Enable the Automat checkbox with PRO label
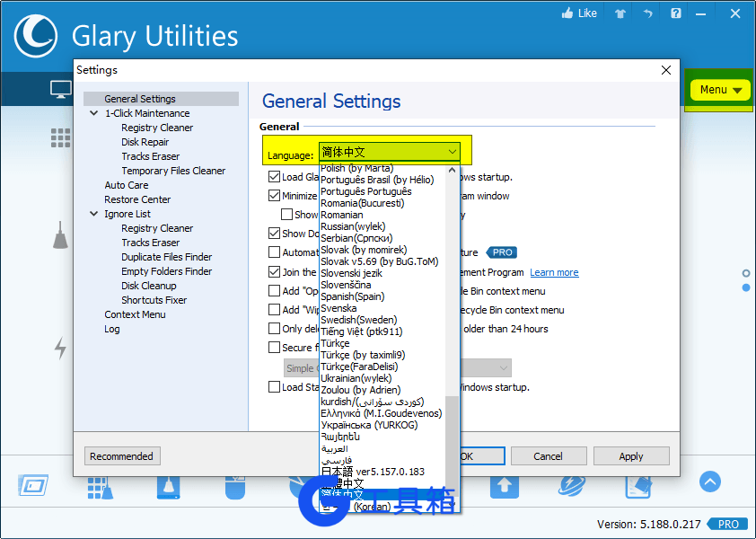Screen dimensions: 756x539 click(275, 252)
